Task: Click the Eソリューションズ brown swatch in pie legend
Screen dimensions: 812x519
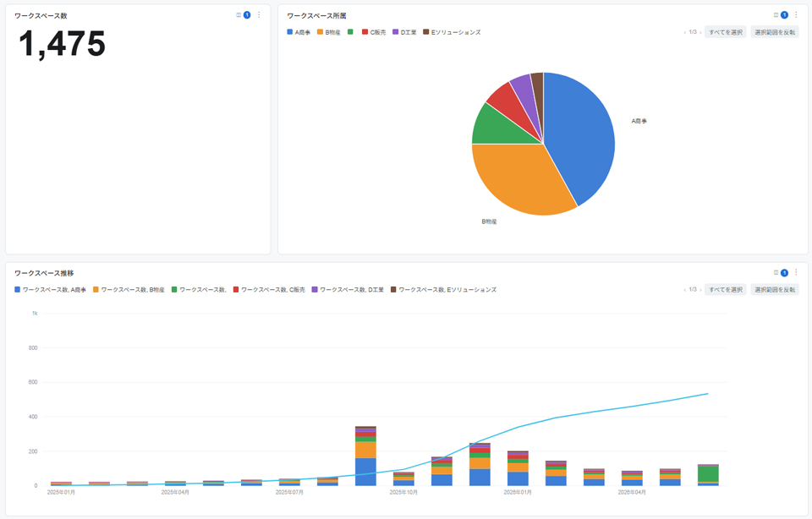Action: click(426, 32)
